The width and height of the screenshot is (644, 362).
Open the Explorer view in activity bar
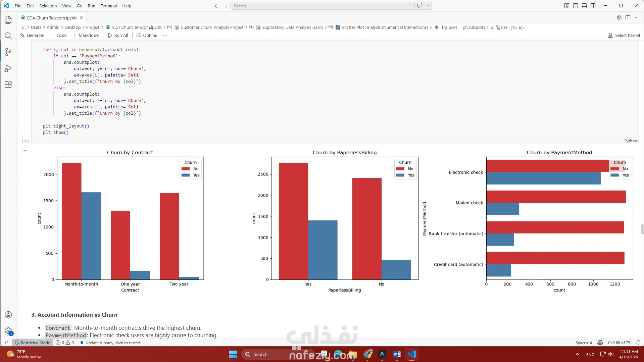pyautogui.click(x=8, y=20)
